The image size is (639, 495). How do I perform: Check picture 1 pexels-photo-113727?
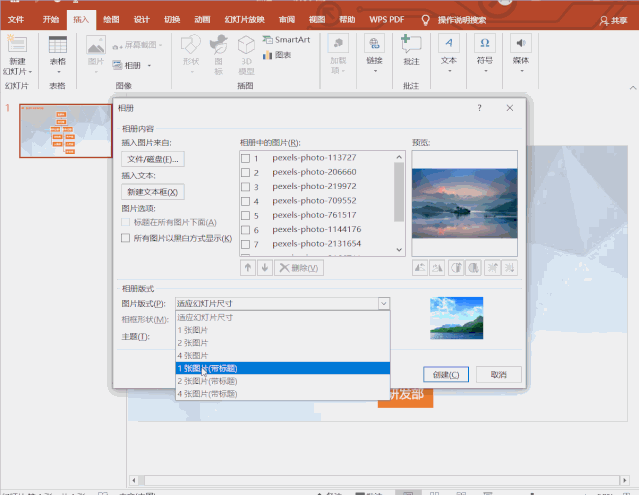245,158
